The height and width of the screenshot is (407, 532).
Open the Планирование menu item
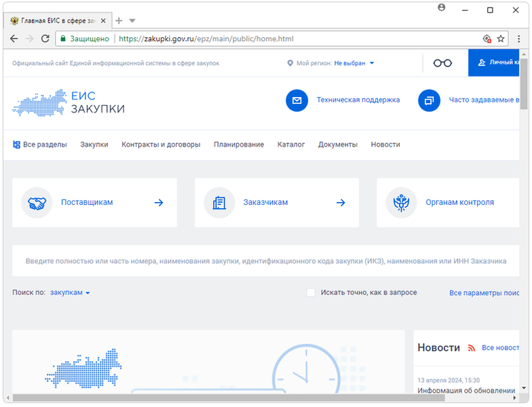point(239,145)
